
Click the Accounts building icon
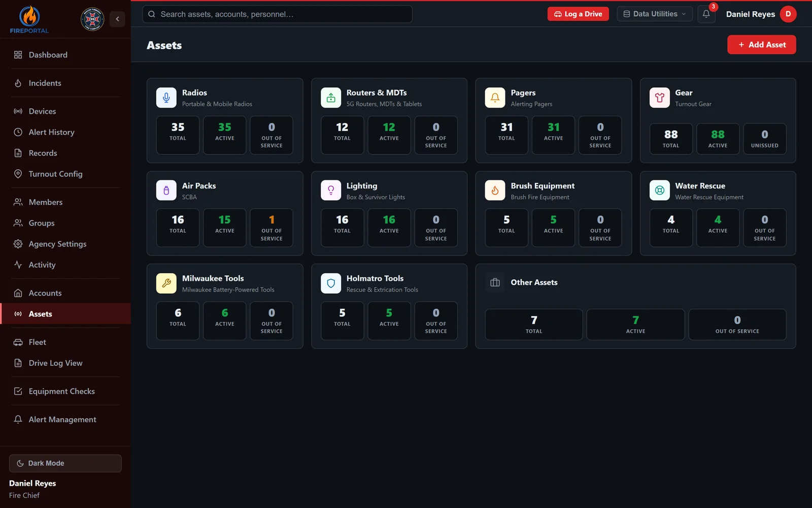pos(18,293)
